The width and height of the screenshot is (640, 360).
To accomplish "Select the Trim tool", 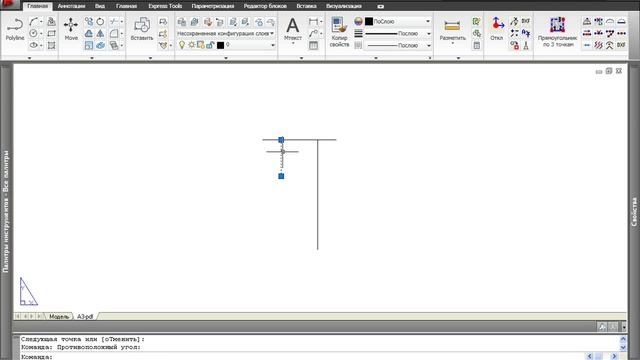I will pos(114,22).
